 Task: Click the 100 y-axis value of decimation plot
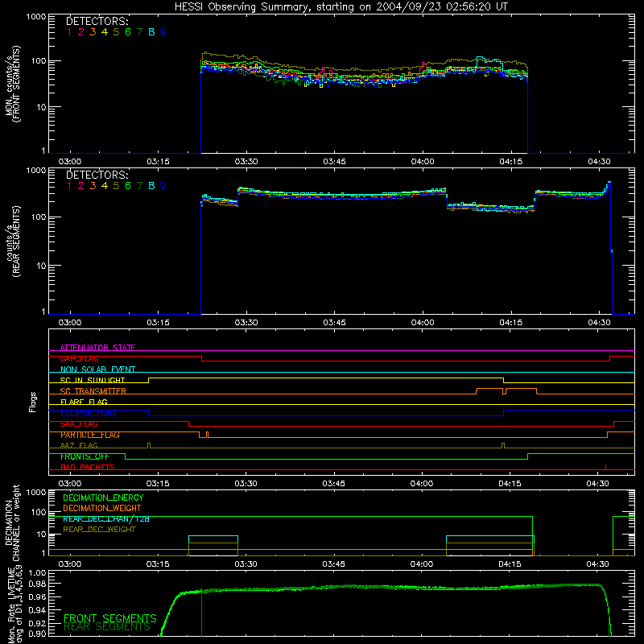(38, 512)
